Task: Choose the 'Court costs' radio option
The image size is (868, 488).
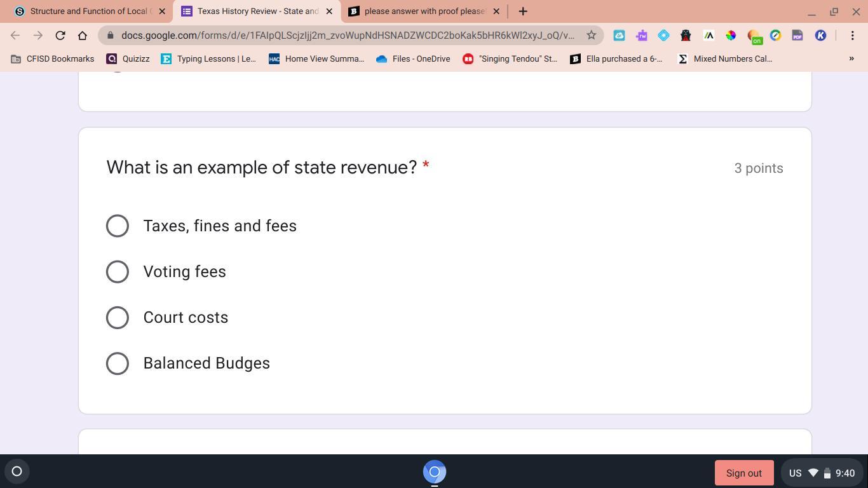Action: pos(118,317)
